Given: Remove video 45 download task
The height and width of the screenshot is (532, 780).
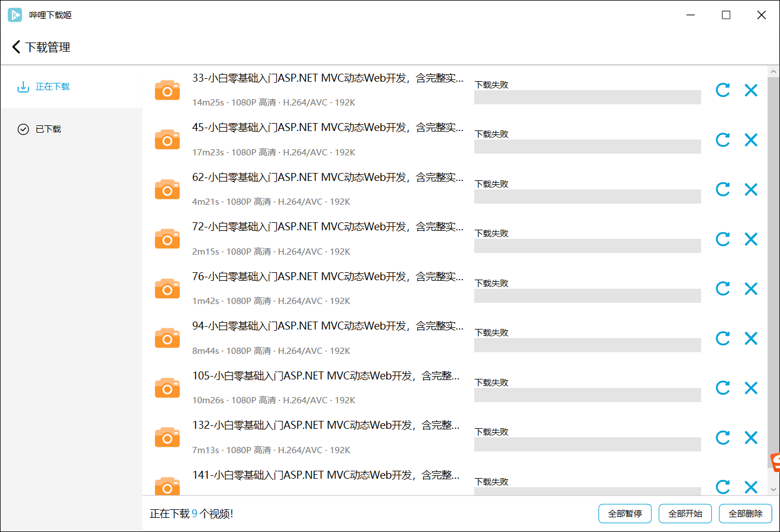Looking at the screenshot, I should tap(751, 140).
